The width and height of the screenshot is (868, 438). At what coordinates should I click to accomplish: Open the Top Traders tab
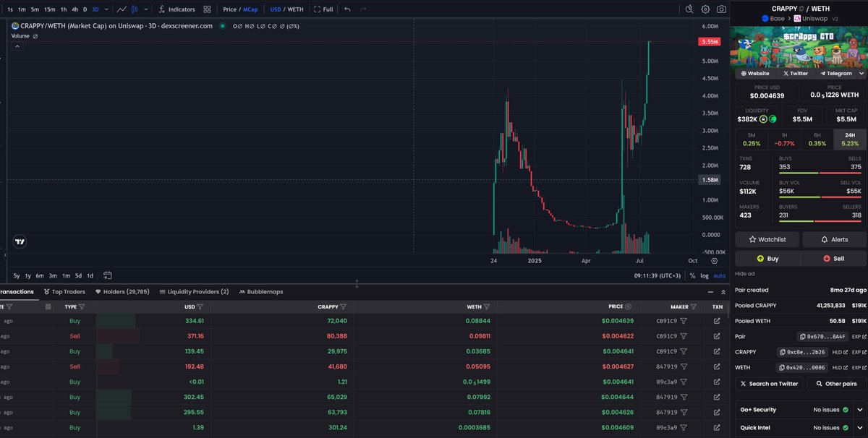click(x=64, y=292)
